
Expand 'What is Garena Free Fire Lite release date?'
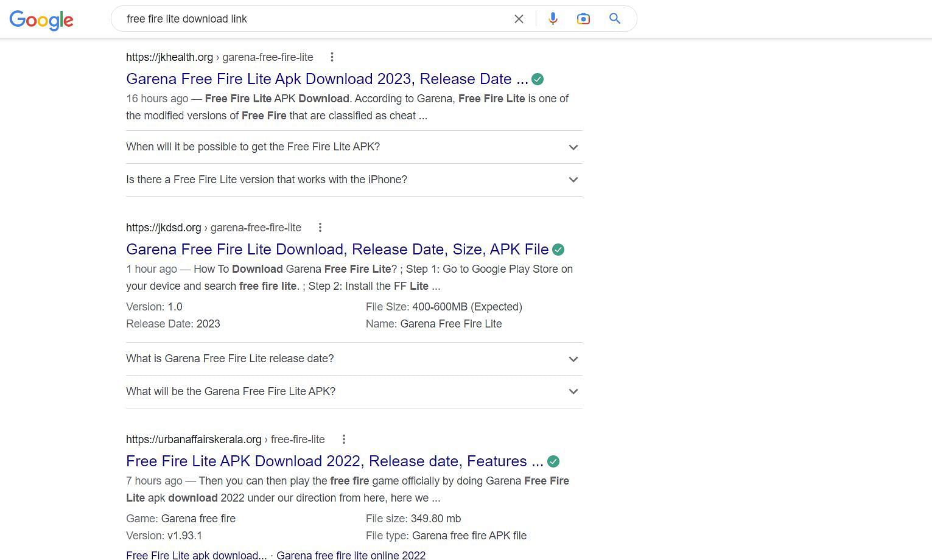pyautogui.click(x=354, y=359)
